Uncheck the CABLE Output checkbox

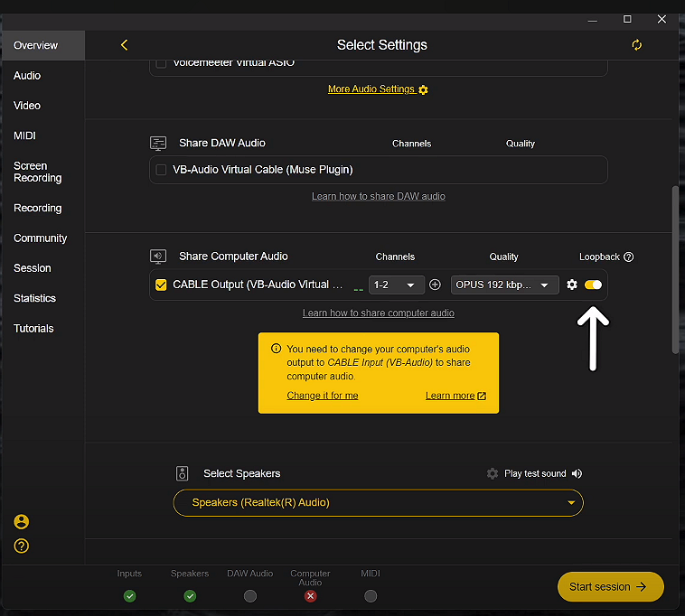[161, 285]
